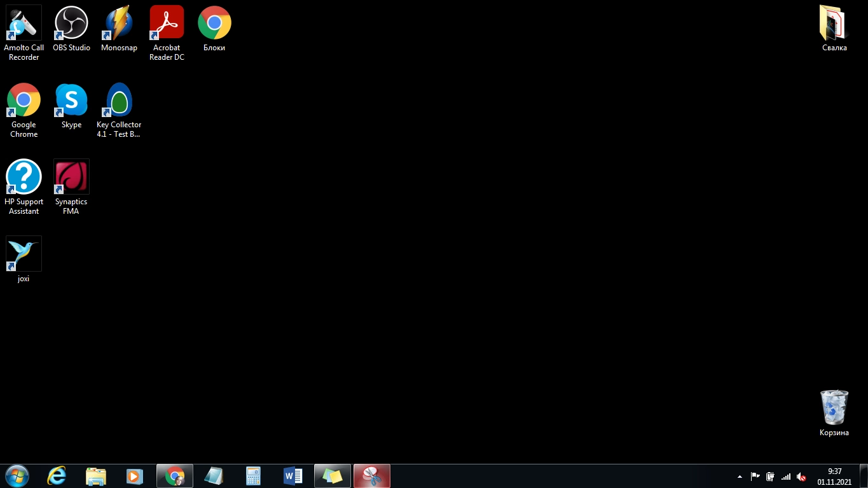Switch to Sticky Notes in taskbar
Screen dimensions: 868x488
point(332,476)
